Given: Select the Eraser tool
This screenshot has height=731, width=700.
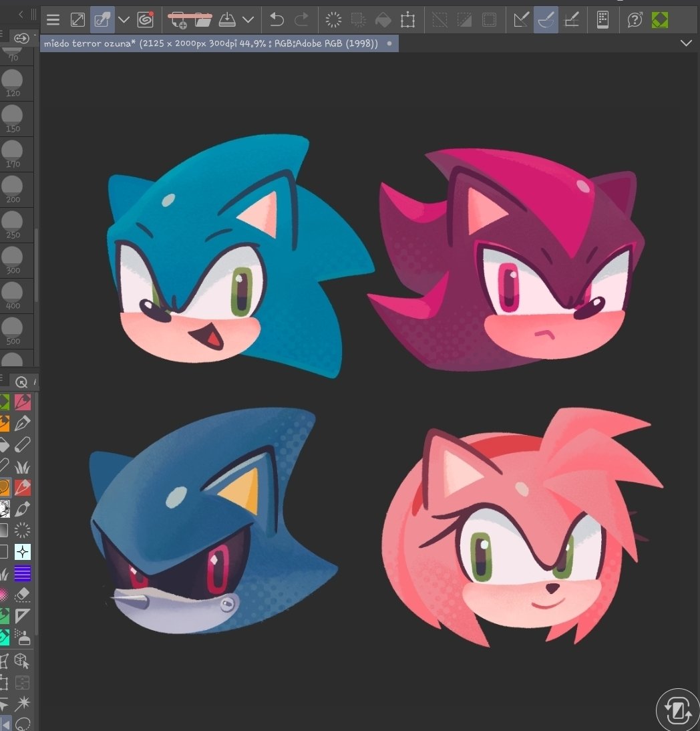Looking at the screenshot, I should coord(22,595).
